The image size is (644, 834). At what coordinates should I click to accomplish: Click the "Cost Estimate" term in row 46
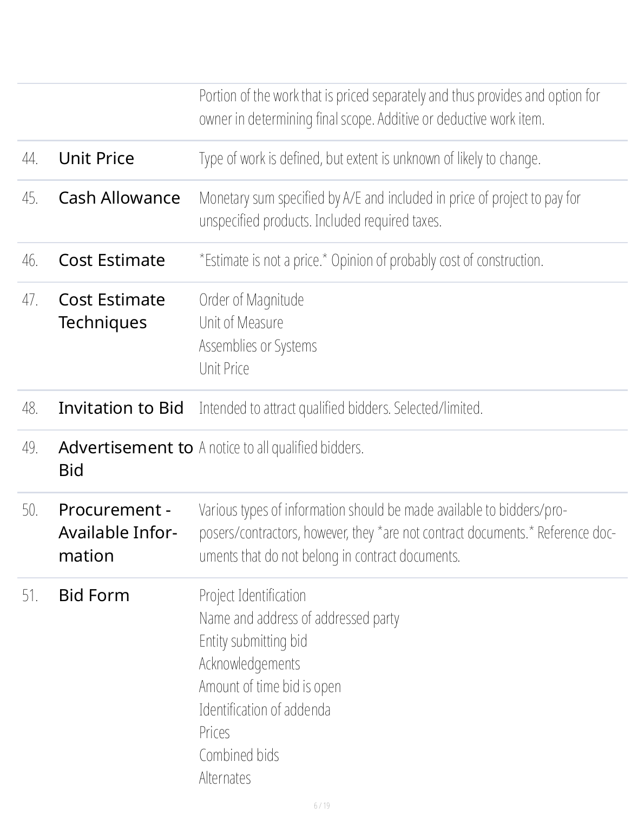click(111, 260)
